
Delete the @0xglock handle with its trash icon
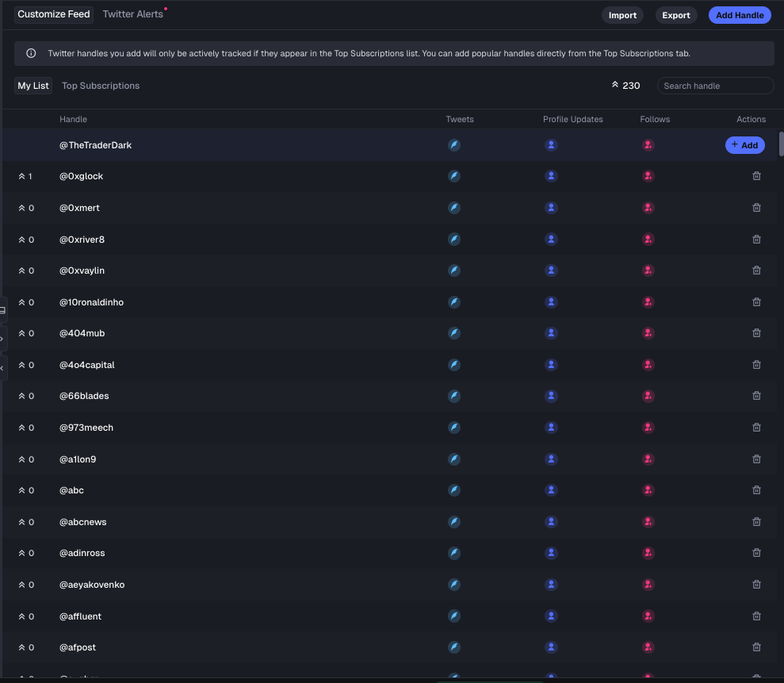coord(756,176)
